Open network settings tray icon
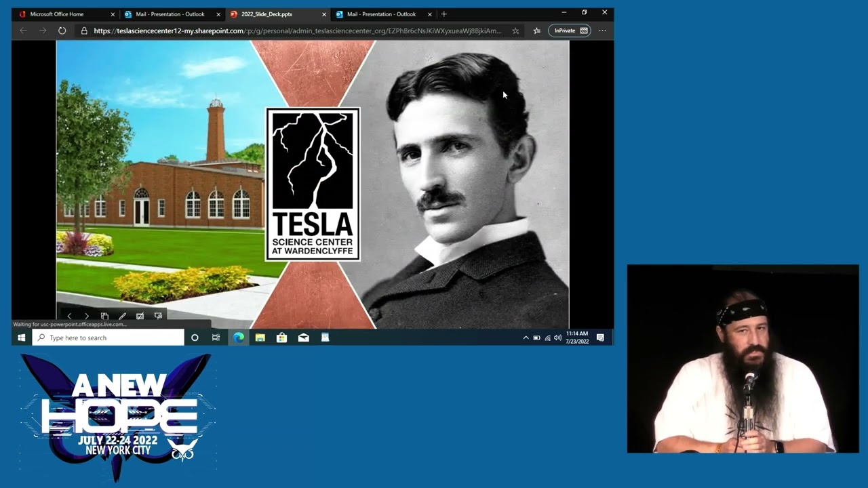The image size is (868, 488). (547, 338)
